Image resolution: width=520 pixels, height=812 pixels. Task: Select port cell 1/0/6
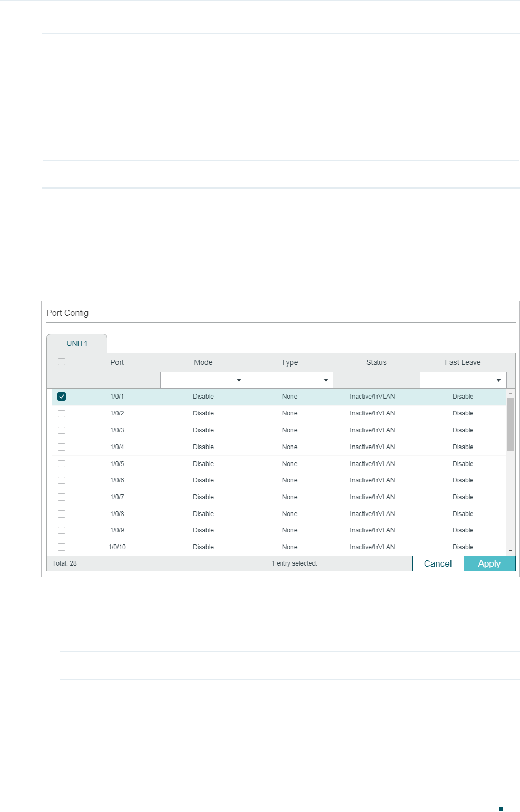tap(117, 480)
